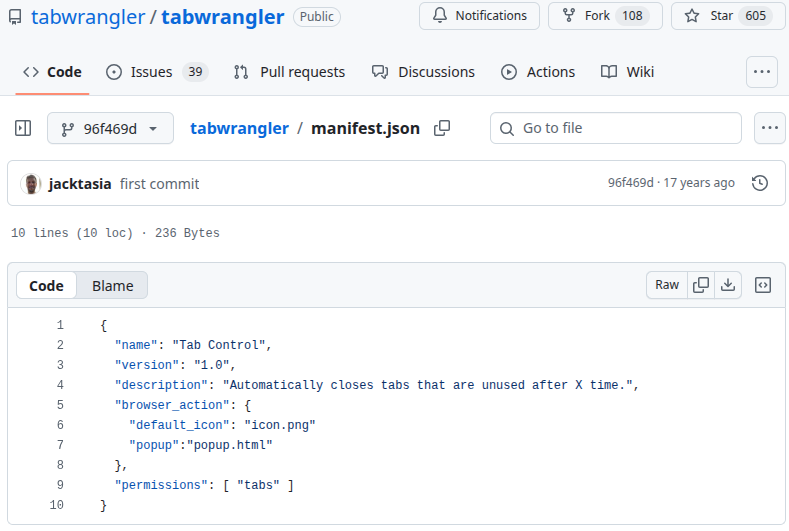This screenshot has width=789, height=531.
Task: Open the Actions tab
Action: point(538,72)
